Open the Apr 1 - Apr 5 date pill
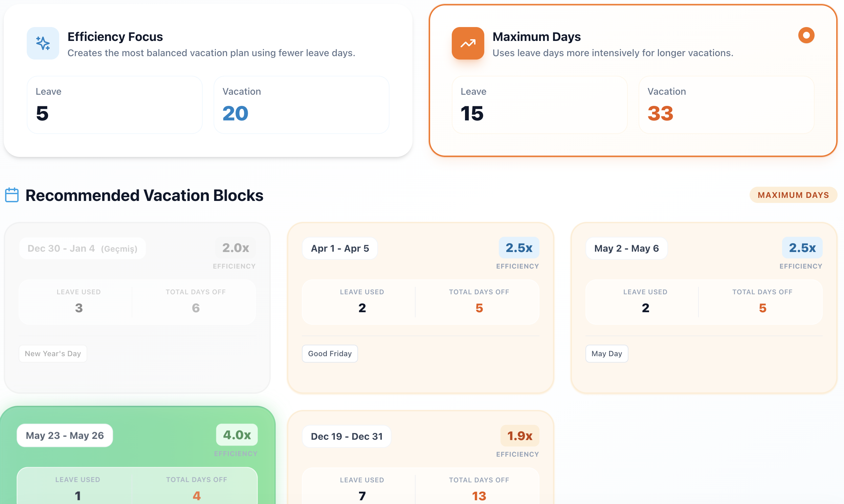 click(x=339, y=248)
